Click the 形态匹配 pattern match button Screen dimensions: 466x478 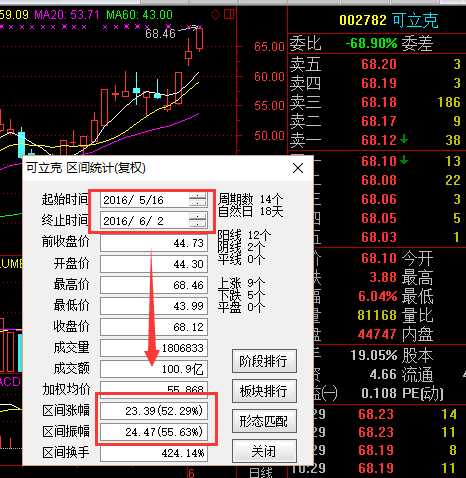[x=264, y=421]
